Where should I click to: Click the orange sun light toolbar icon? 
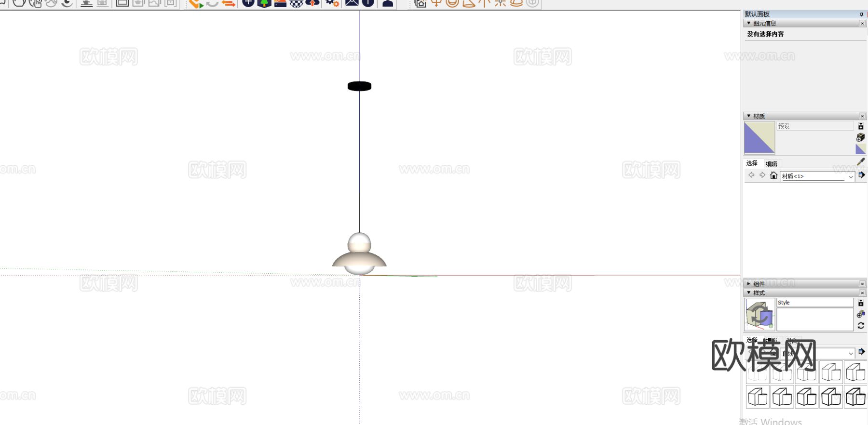click(x=500, y=3)
